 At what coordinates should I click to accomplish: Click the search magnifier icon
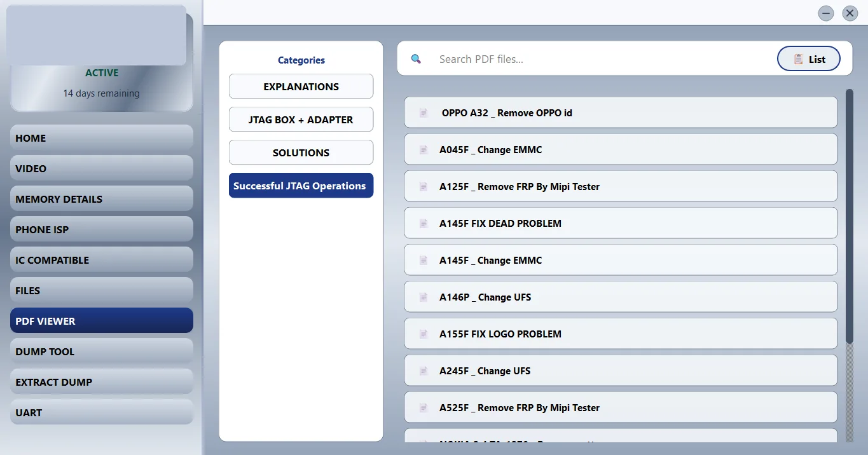click(x=416, y=59)
